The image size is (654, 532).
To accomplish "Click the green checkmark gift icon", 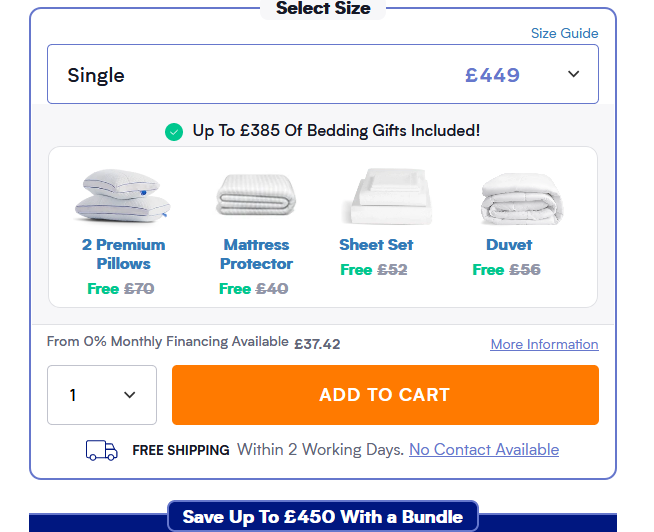I will coord(174,131).
